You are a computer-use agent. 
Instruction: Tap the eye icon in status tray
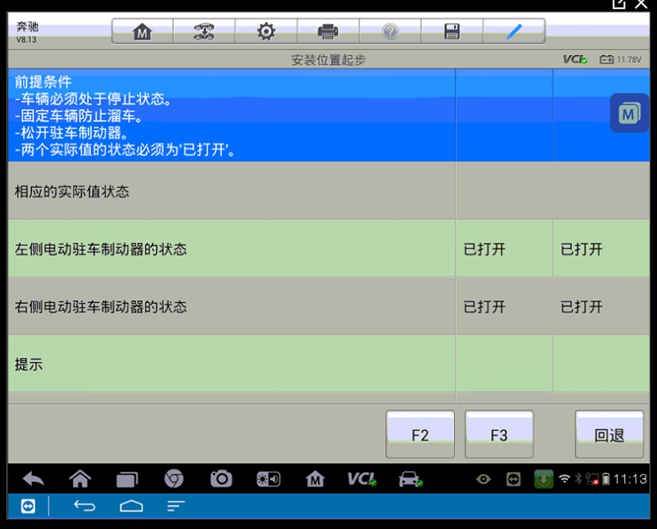click(x=483, y=479)
